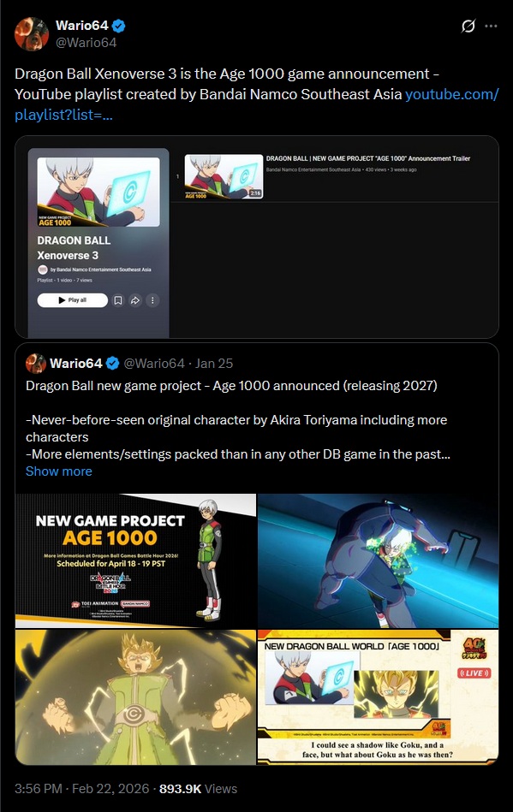Click the blue verified badge beside Wario64
Viewport: 513px width, 812px height.
119,26
